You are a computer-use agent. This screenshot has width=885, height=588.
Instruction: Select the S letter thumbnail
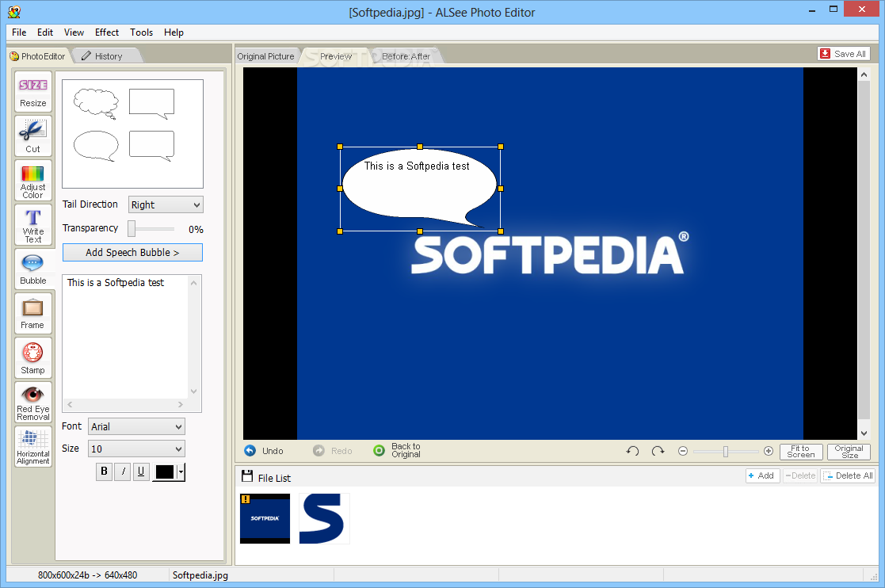(x=324, y=518)
